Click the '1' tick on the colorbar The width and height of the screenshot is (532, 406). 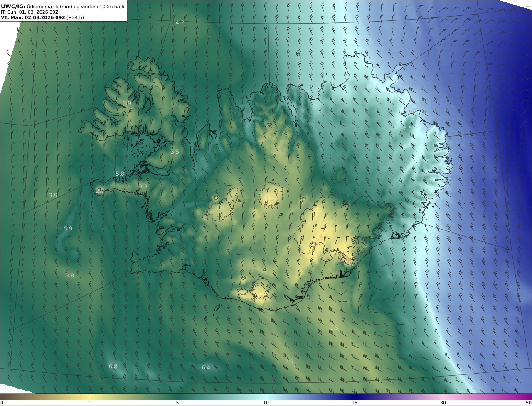[89, 403]
